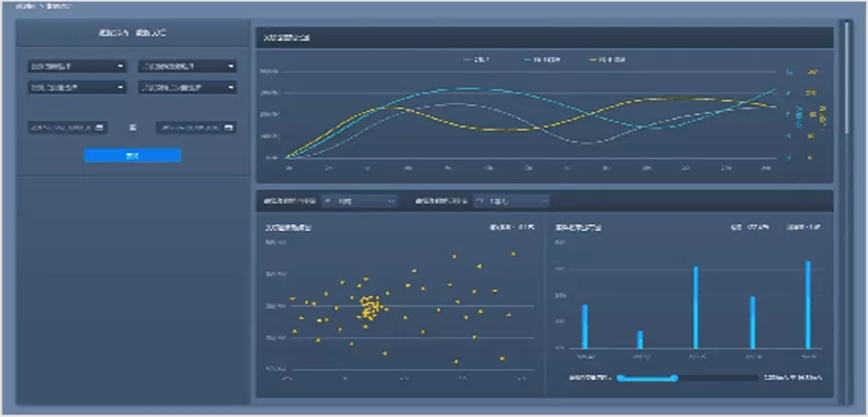Open the first dropdown above the scatter chart

(360, 202)
